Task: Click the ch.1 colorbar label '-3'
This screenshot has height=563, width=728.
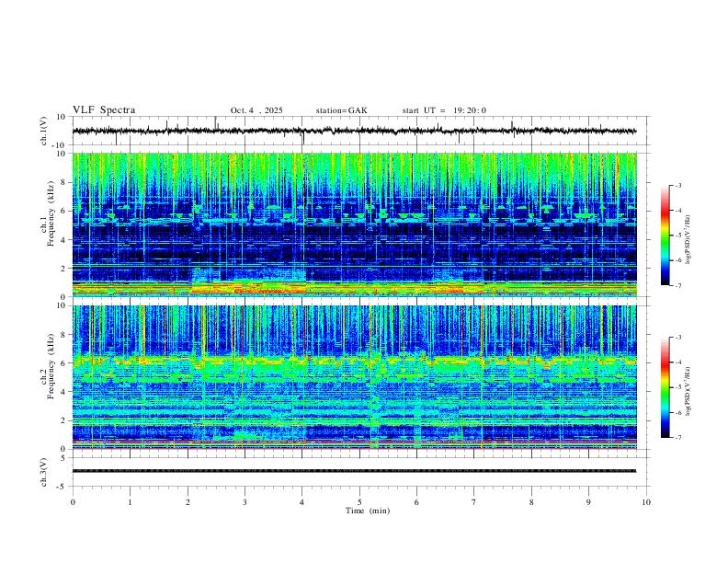Action: 678,185
